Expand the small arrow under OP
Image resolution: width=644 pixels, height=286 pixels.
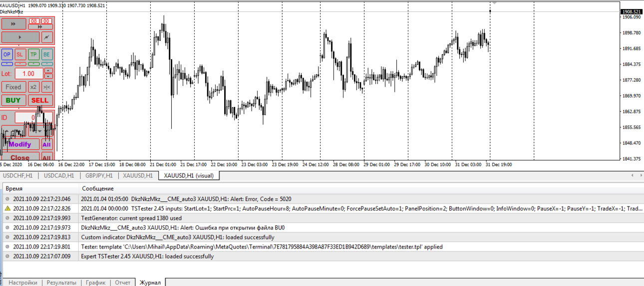[x=7, y=63]
